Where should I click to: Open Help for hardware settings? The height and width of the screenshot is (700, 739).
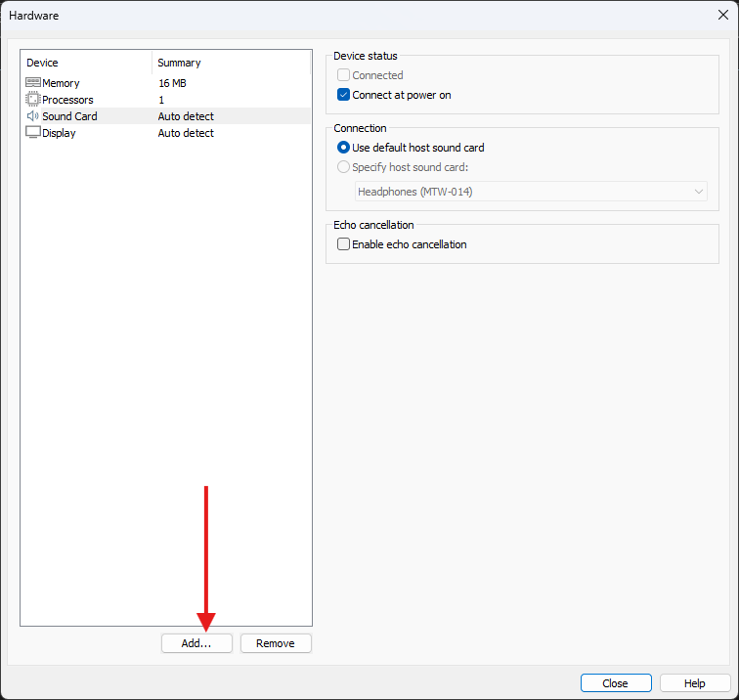pos(695,683)
